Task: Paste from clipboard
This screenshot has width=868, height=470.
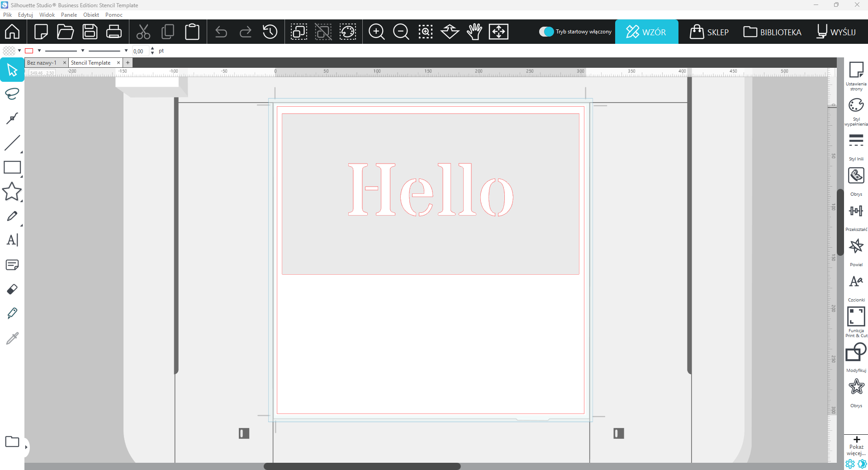Action: click(192, 32)
